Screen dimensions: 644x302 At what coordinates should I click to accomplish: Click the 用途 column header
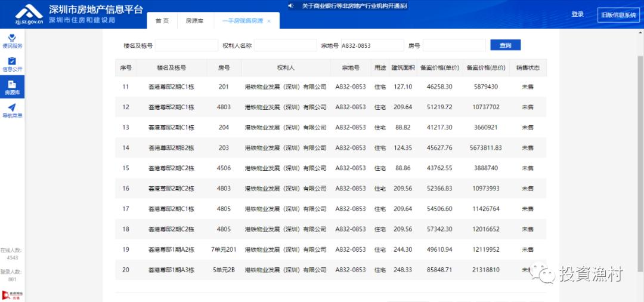[x=380, y=67]
